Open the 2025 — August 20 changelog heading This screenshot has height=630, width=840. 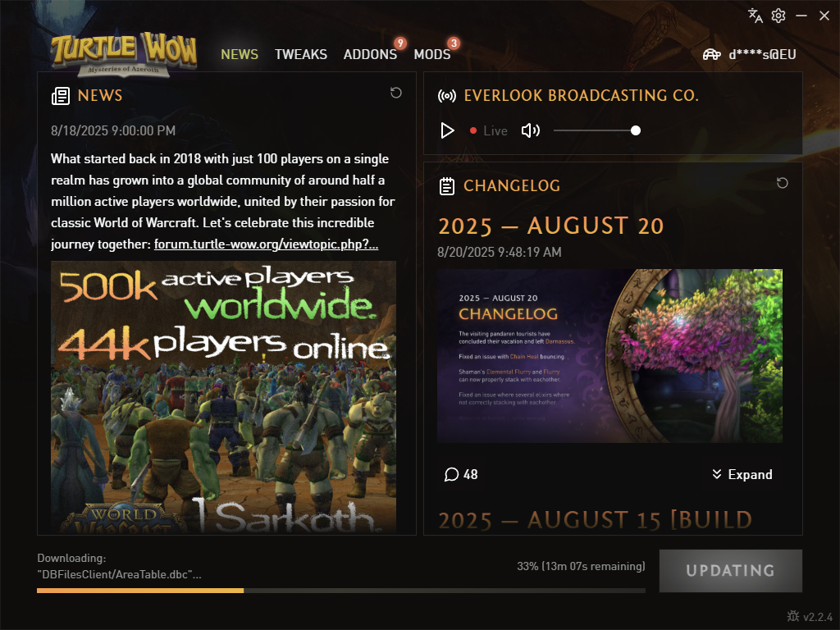pyautogui.click(x=550, y=226)
